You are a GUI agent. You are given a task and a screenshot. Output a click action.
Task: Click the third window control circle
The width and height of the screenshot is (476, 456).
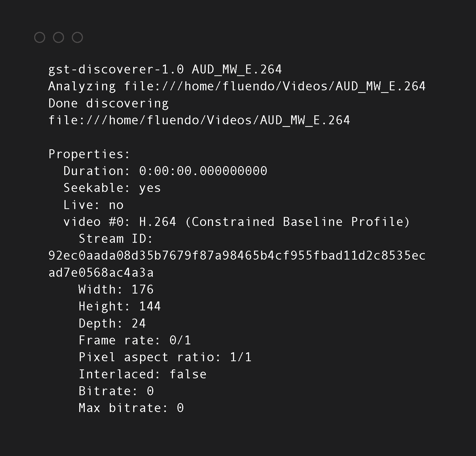tap(77, 38)
